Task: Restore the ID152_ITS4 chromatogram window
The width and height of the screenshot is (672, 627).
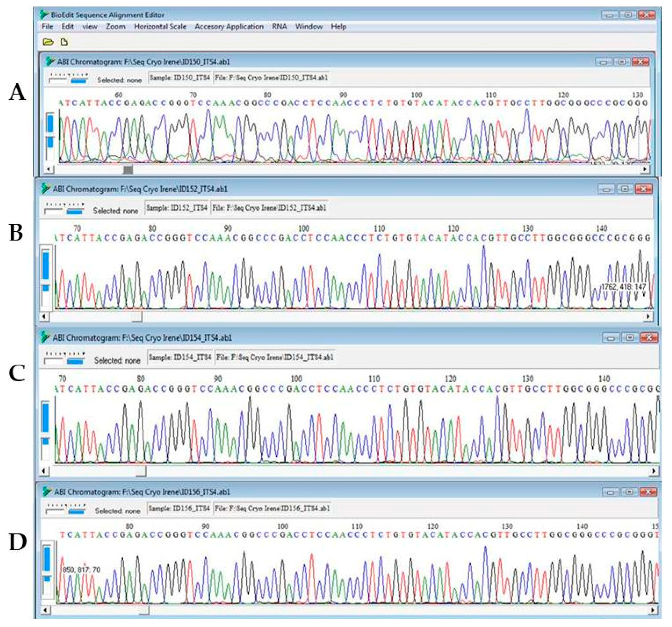Action: pos(625,189)
